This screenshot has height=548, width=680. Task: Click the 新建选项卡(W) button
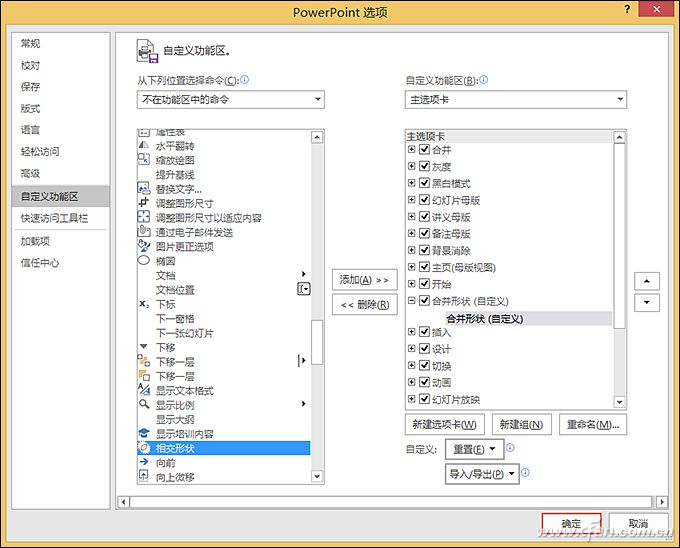(x=445, y=424)
